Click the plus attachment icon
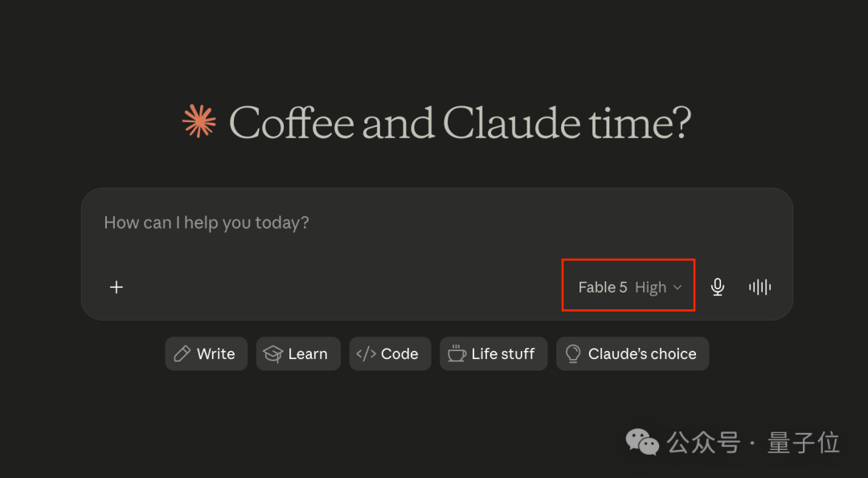 [x=117, y=287]
